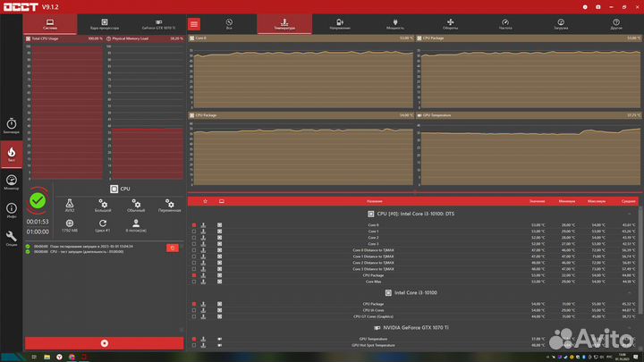Viewport: 644px width, 362px height.
Task: Switch to the Система tab
Action: 50,24
